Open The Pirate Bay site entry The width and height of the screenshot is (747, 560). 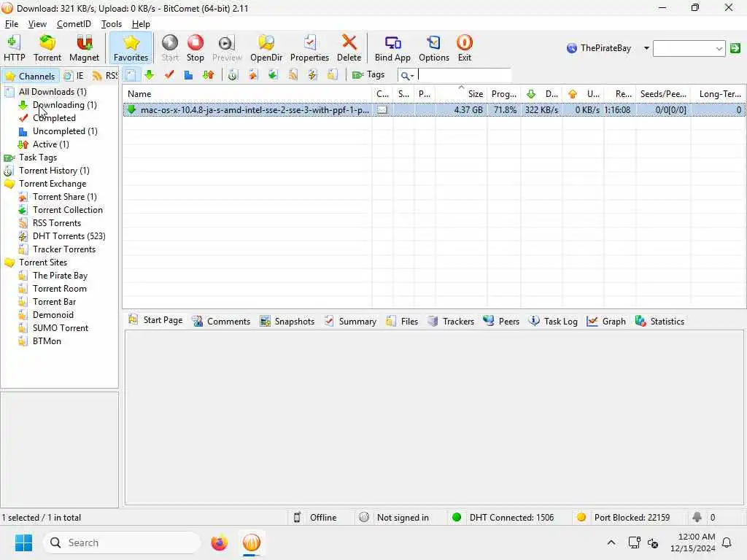click(60, 276)
